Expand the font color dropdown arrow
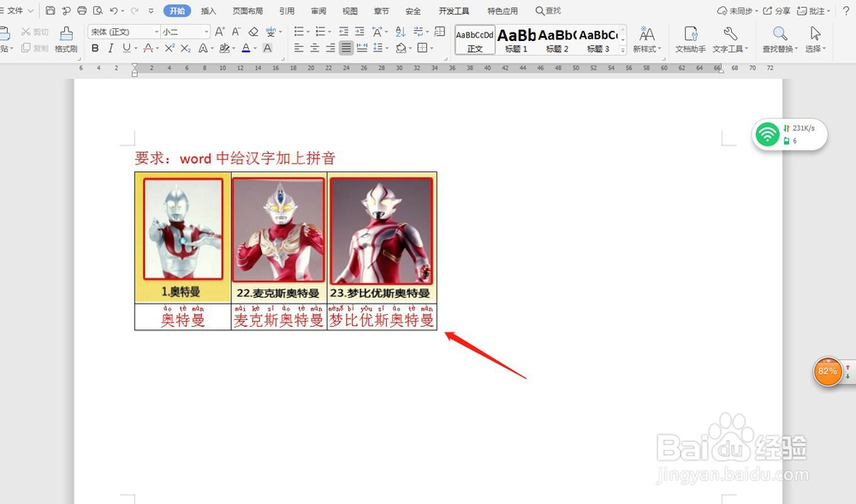Screen dimensions: 856x504 pyautogui.click(x=255, y=49)
